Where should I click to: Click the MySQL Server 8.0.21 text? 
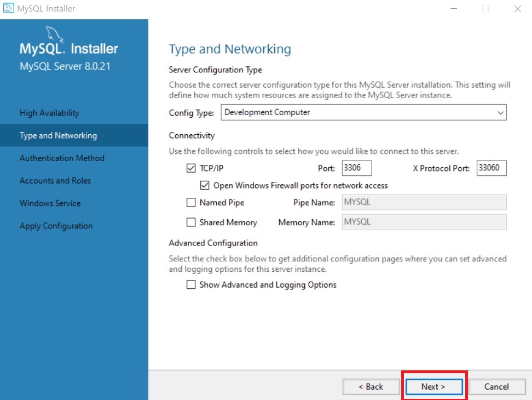[65, 66]
